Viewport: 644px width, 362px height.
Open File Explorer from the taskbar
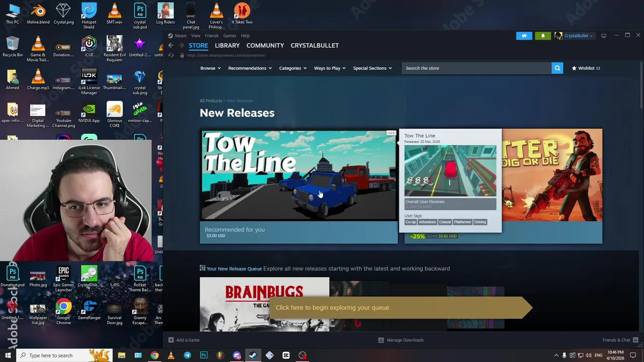click(121, 355)
